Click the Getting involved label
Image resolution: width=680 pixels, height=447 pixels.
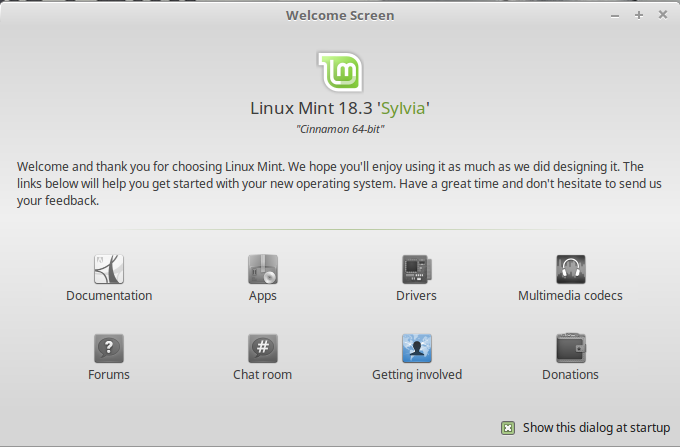[417, 375]
